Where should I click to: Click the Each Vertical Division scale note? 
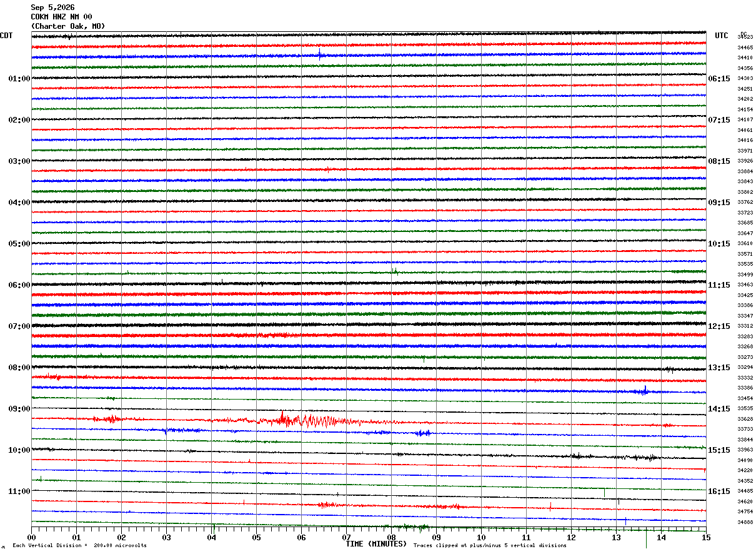(x=79, y=545)
